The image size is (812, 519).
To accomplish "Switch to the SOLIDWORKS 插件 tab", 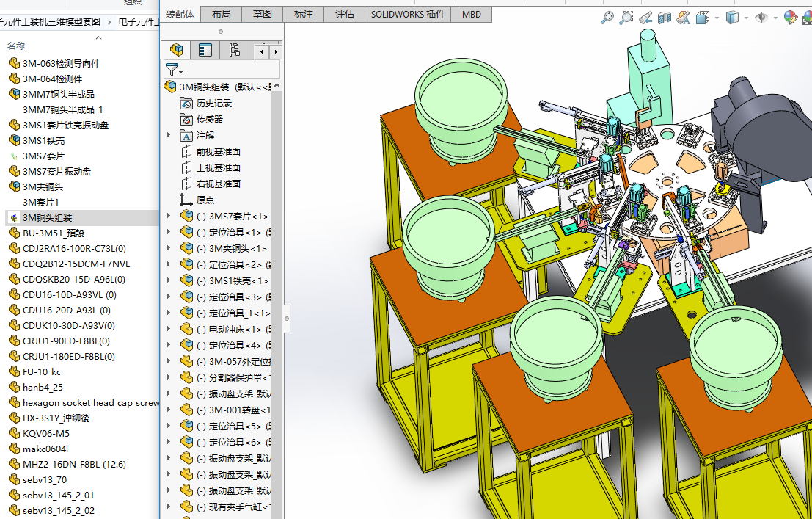I will coord(408,14).
